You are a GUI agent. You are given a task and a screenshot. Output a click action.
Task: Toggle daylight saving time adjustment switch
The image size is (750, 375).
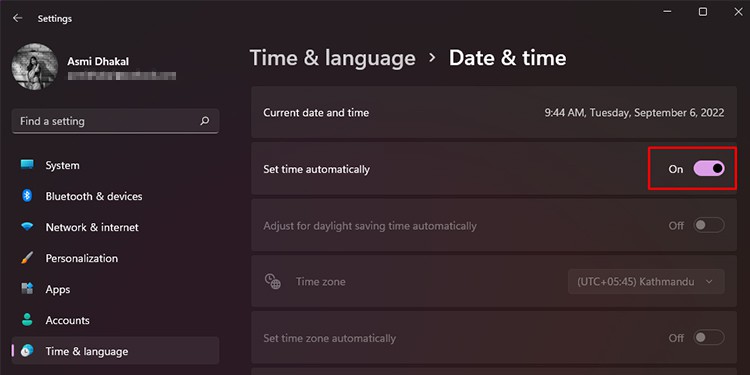(709, 225)
